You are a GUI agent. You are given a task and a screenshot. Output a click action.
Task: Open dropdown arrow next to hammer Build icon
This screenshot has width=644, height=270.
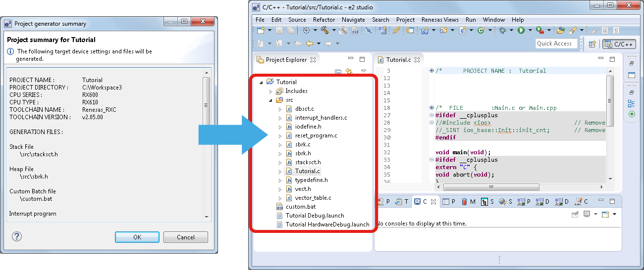[334, 30]
